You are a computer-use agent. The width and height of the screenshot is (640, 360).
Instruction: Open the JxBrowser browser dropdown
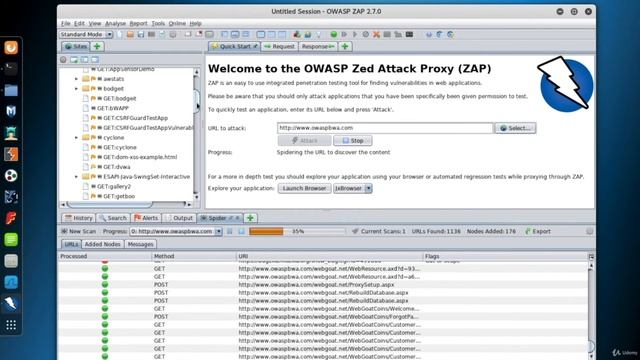(x=368, y=189)
